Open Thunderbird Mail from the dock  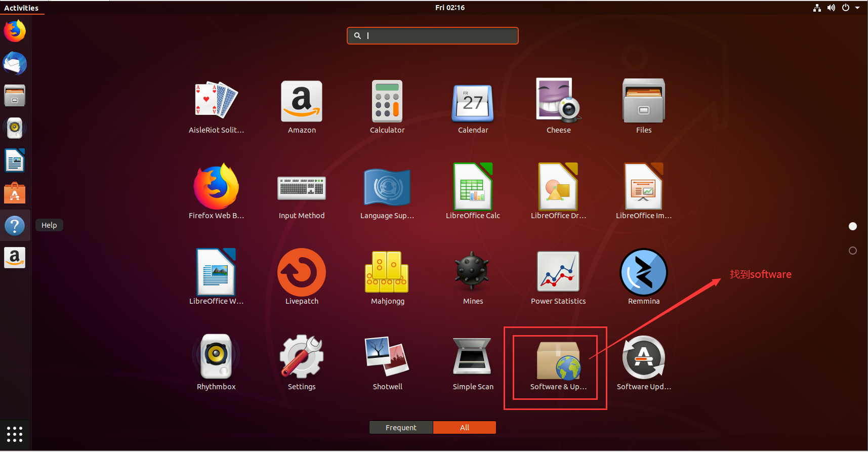(15, 63)
